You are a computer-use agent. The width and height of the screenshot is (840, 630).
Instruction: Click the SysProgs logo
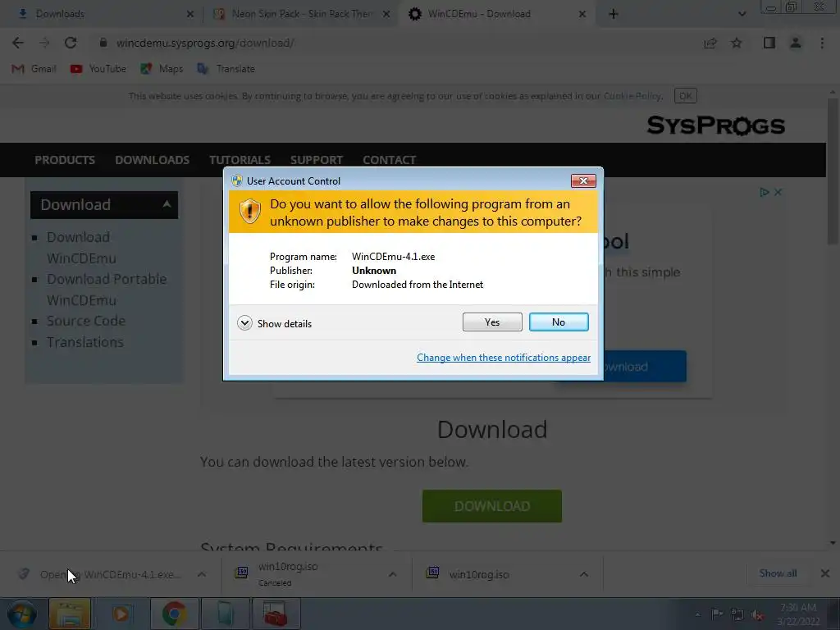[x=715, y=126]
